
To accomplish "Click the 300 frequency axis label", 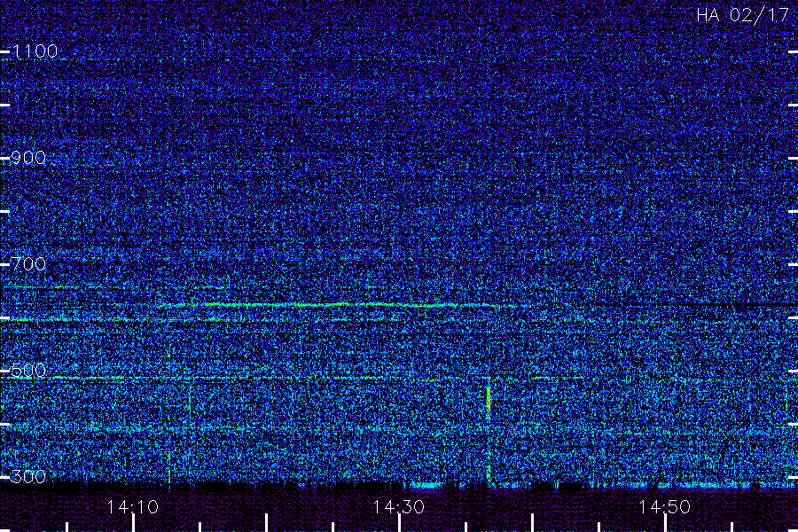I will [x=29, y=477].
